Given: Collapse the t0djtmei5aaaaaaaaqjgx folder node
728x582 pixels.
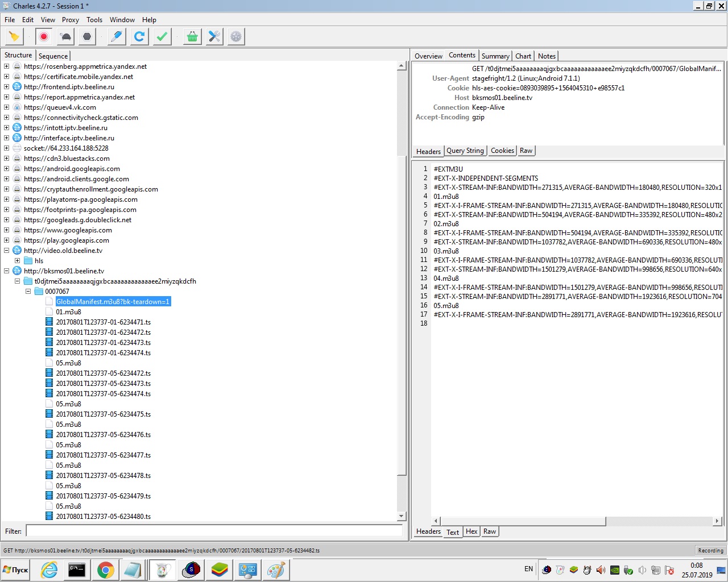Looking at the screenshot, I should (17, 281).
